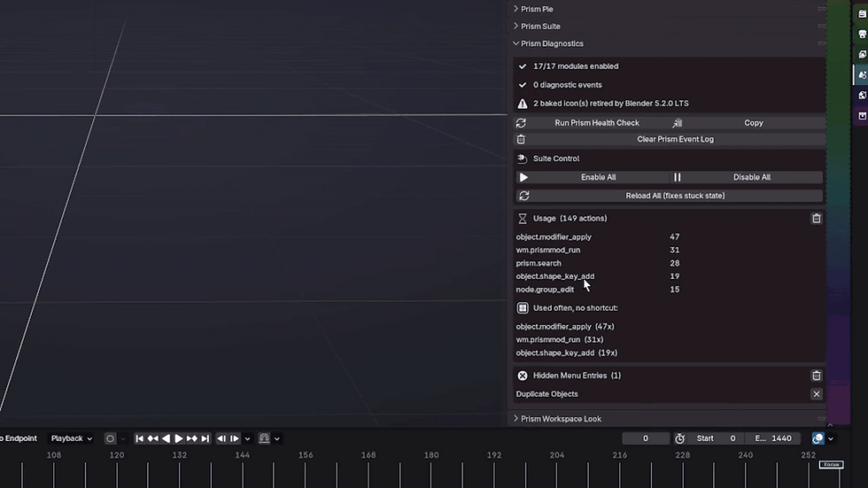This screenshot has width=868, height=488.
Task: Step back one frame
Action: tap(221, 438)
